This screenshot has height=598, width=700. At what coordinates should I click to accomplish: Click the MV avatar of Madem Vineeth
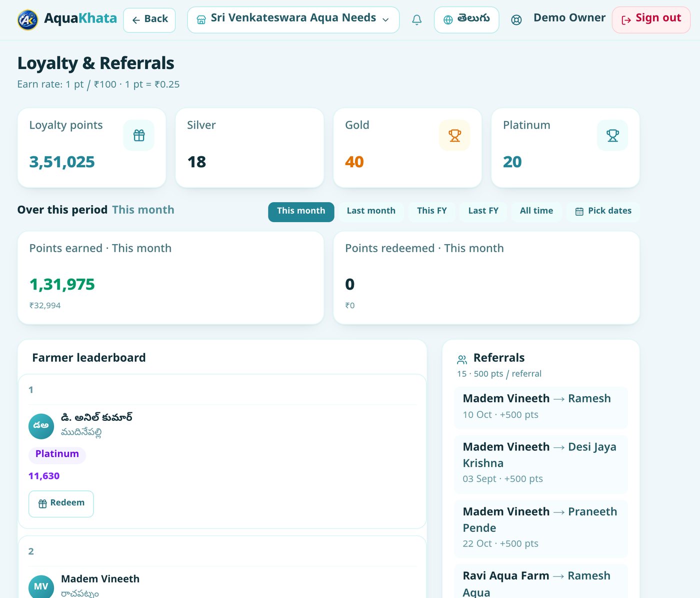[41, 586]
